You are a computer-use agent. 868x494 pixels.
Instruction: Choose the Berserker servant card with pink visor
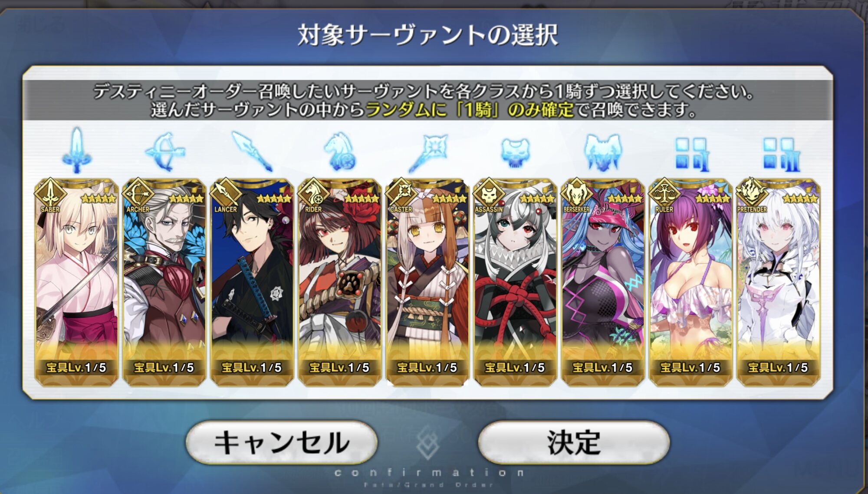[603, 282]
